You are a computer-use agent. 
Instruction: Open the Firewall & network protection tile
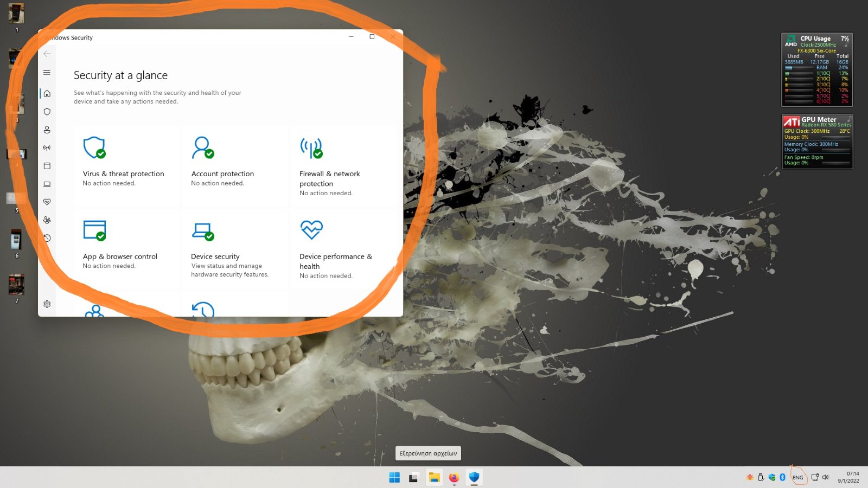(343, 167)
